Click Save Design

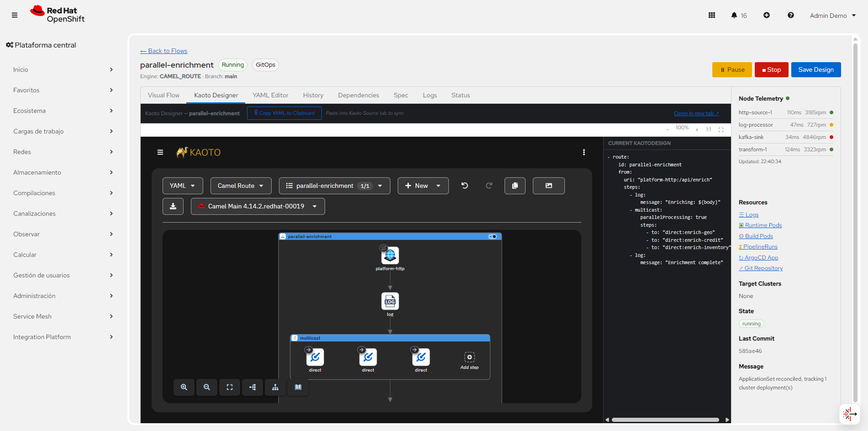[816, 69]
